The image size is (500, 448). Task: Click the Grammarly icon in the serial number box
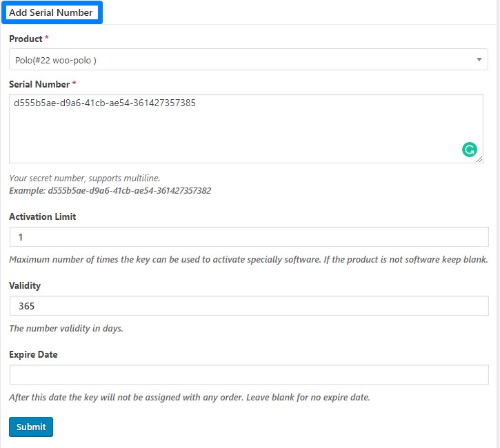point(470,150)
